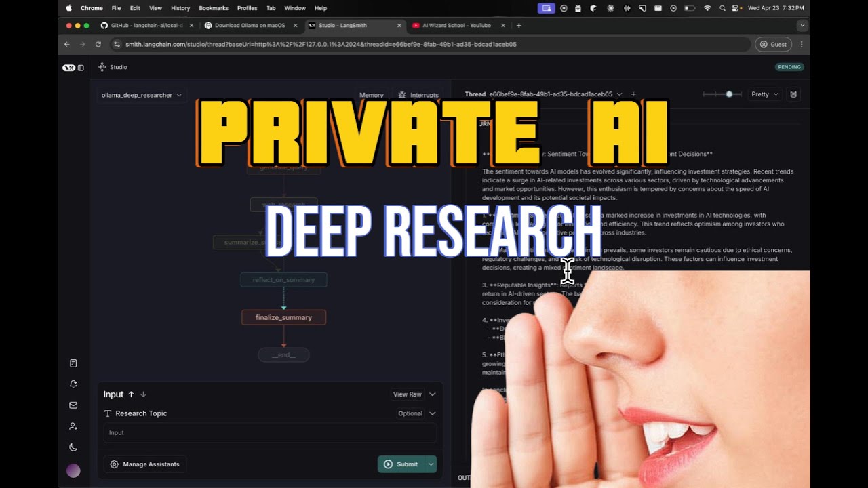Click the Input down arrow icon
Viewport: 868px width, 488px height.
(143, 394)
